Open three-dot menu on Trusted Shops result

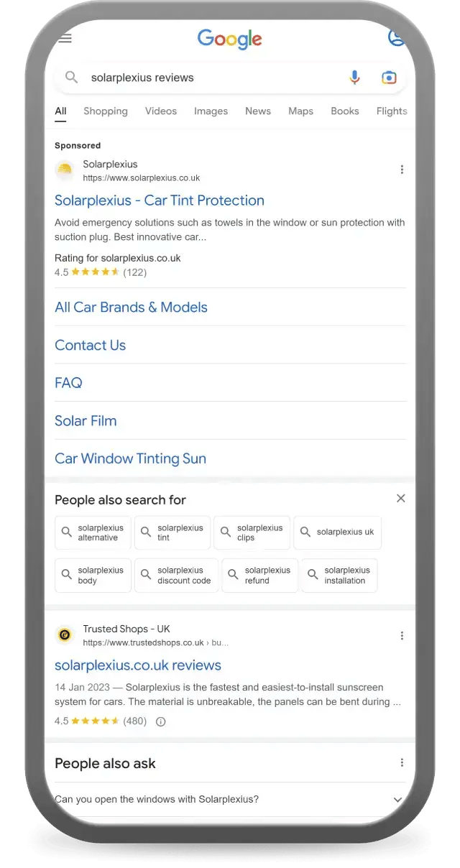402,635
